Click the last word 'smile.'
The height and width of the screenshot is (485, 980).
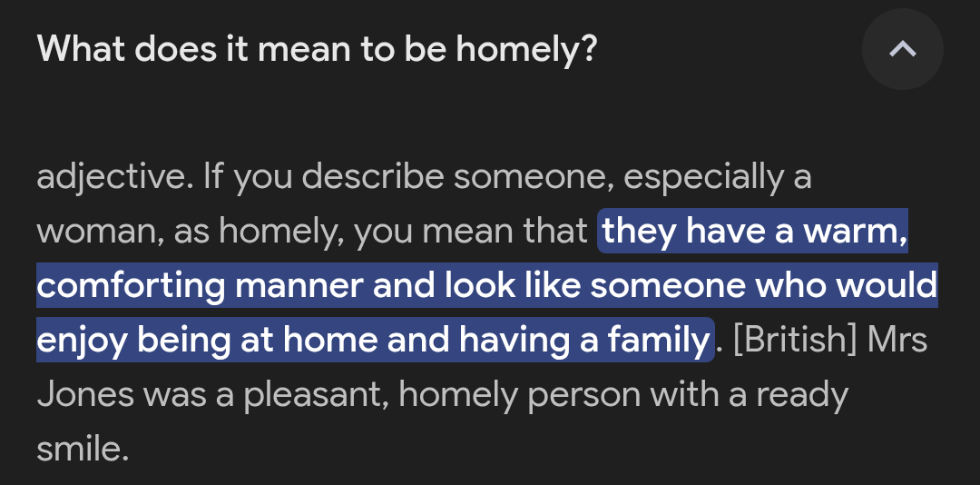tap(83, 449)
